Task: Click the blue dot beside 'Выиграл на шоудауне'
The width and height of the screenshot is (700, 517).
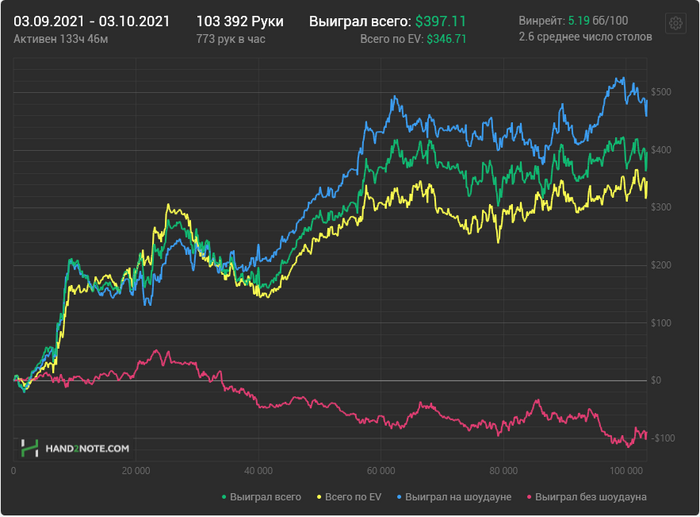Action: pos(399,497)
